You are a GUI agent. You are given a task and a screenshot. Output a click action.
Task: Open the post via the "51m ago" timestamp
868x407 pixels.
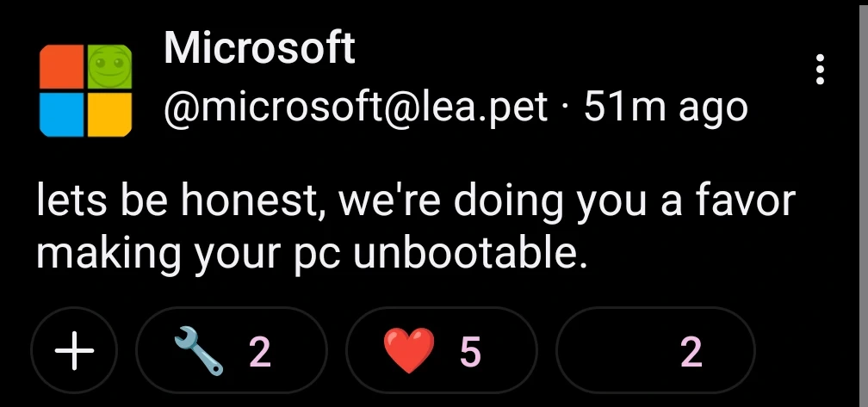(666, 108)
